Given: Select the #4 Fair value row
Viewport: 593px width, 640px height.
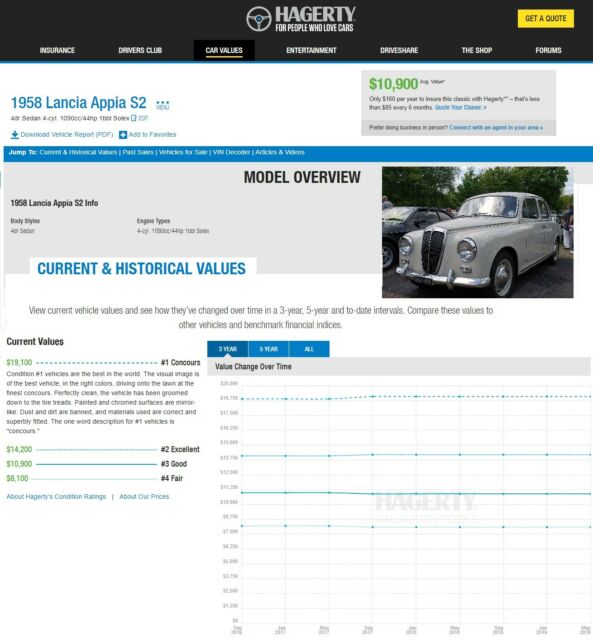Looking at the screenshot, I should pos(94,478).
